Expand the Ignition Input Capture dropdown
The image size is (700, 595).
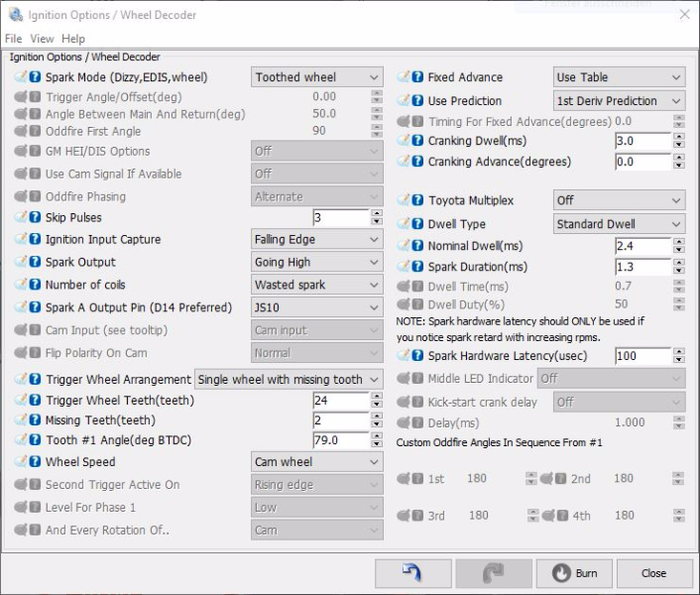click(316, 240)
